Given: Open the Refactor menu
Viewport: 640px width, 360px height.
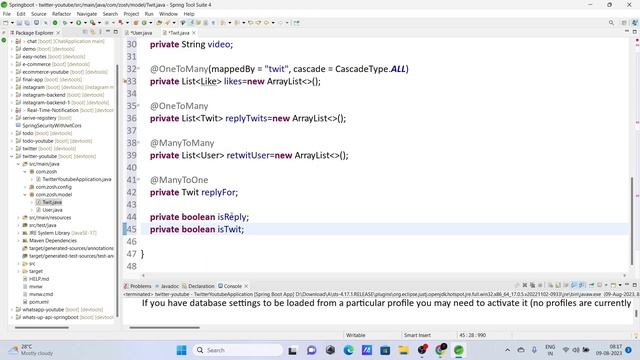Looking at the screenshot, I should tap(62, 14).
